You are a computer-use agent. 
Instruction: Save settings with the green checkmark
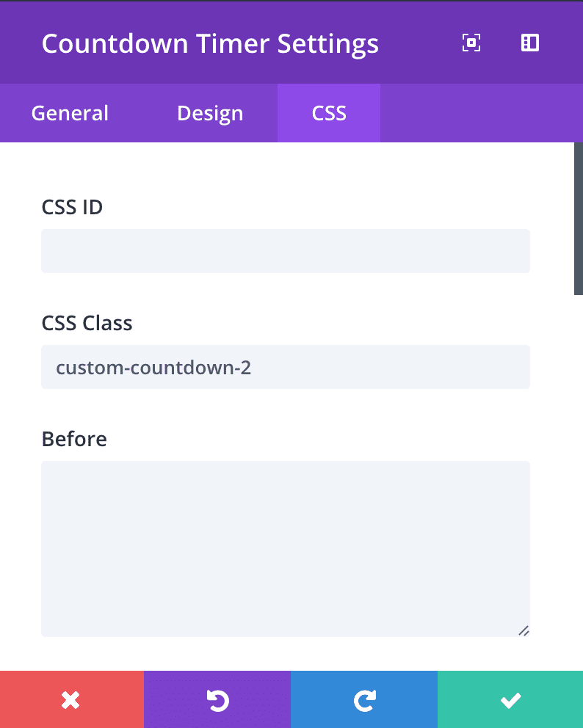click(510, 699)
